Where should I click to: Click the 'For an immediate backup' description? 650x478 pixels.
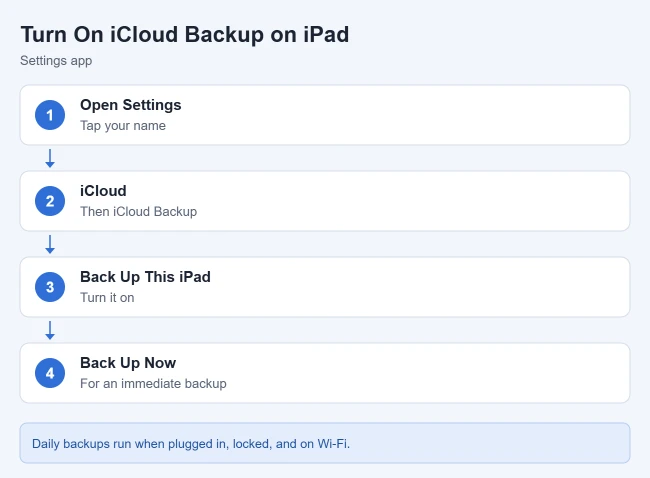coord(153,383)
